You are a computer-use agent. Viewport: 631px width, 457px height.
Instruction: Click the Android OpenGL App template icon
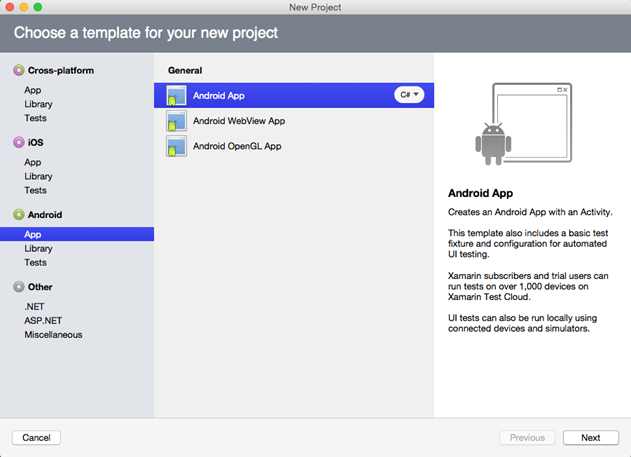(x=176, y=146)
